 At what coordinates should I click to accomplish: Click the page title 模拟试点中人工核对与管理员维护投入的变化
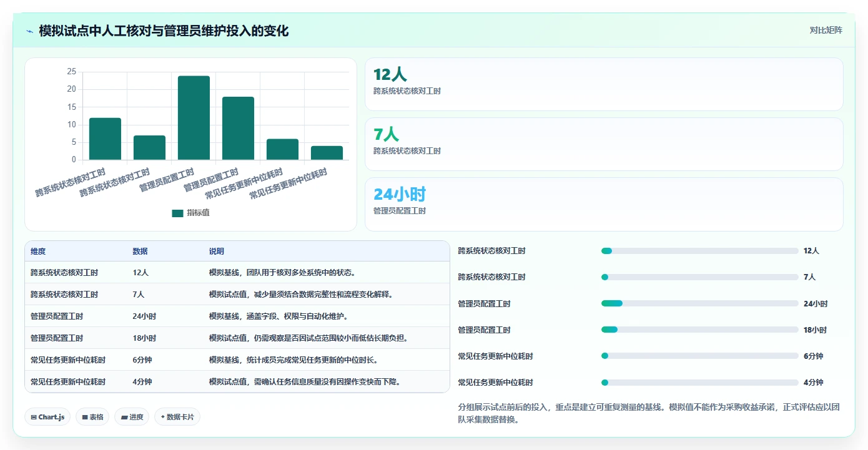(164, 31)
